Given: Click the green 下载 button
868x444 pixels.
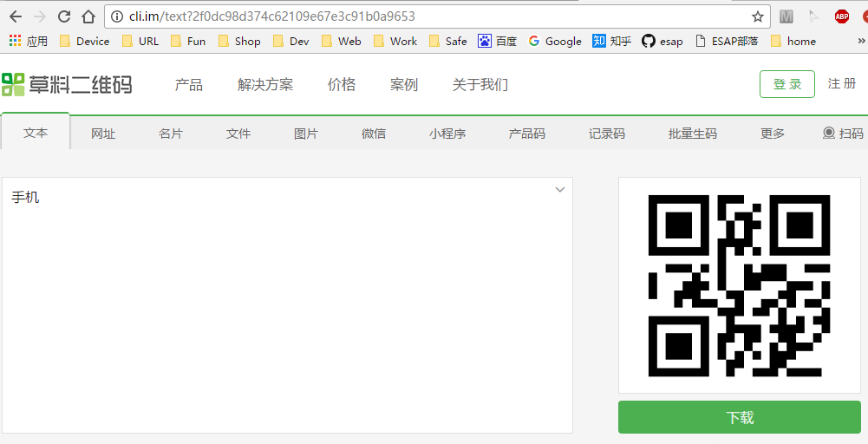Looking at the screenshot, I should tap(739, 417).
